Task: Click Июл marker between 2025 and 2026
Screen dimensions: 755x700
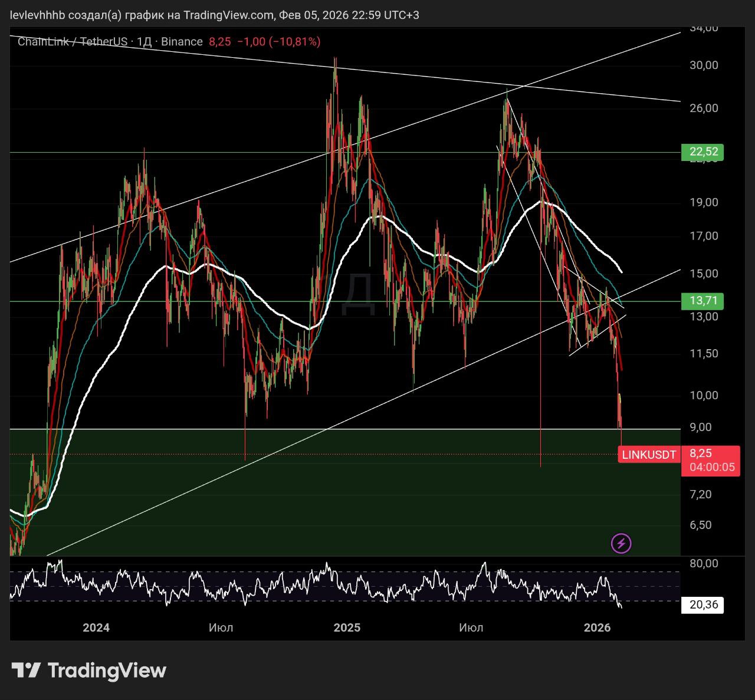Action: click(471, 627)
